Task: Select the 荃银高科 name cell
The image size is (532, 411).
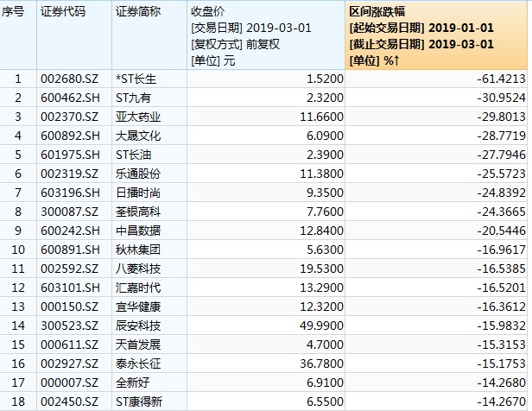Action: tap(149, 212)
